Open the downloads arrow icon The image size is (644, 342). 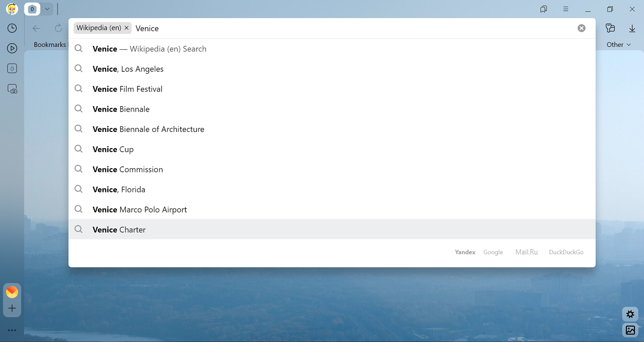(632, 28)
